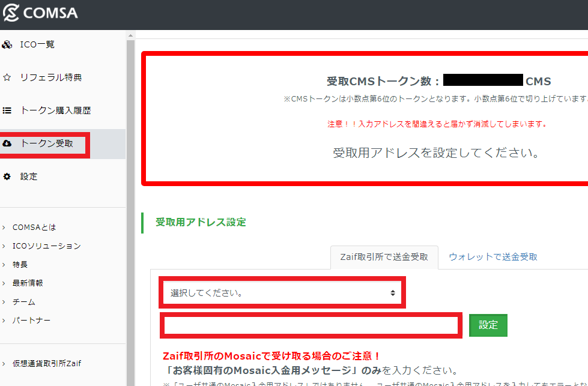Click the chevron beside ICOソリューション

[x=4, y=246]
